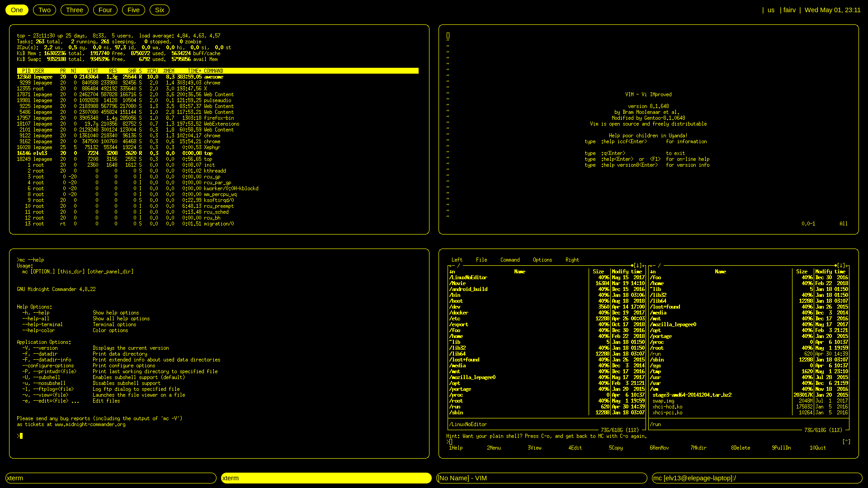Image resolution: width=868 pixels, height=488 pixels.
Task: Focus the mc [elv13@elepage-laptop] taskbar entry
Action: 757,478
